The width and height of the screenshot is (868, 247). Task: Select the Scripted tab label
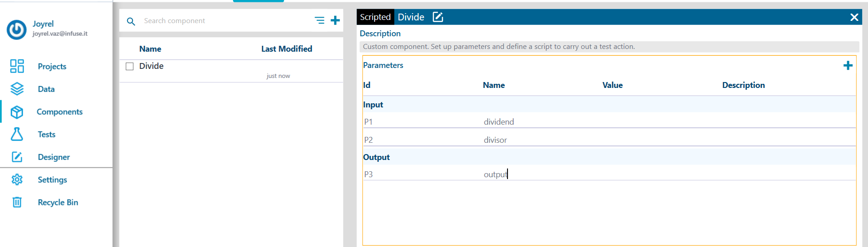pyautogui.click(x=375, y=17)
